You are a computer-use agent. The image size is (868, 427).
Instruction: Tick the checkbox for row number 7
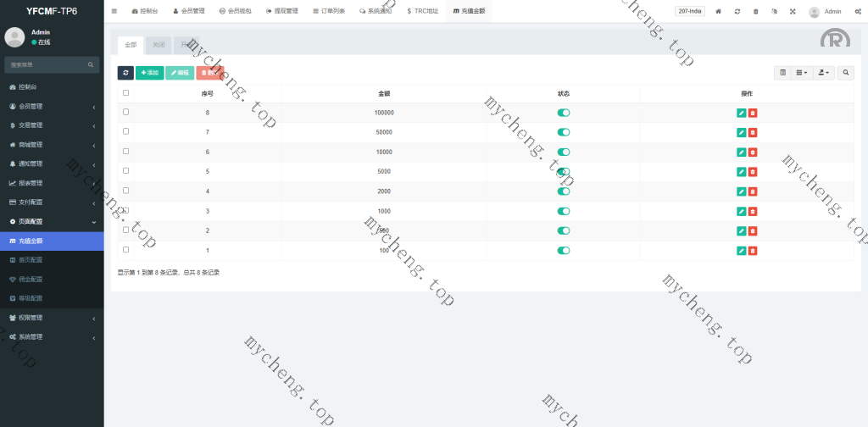(126, 132)
